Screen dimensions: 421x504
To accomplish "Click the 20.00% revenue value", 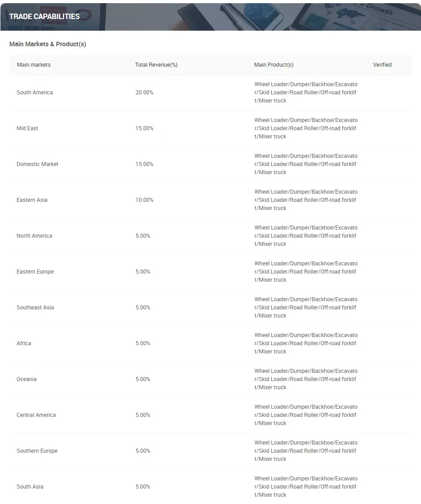I will click(x=144, y=93).
